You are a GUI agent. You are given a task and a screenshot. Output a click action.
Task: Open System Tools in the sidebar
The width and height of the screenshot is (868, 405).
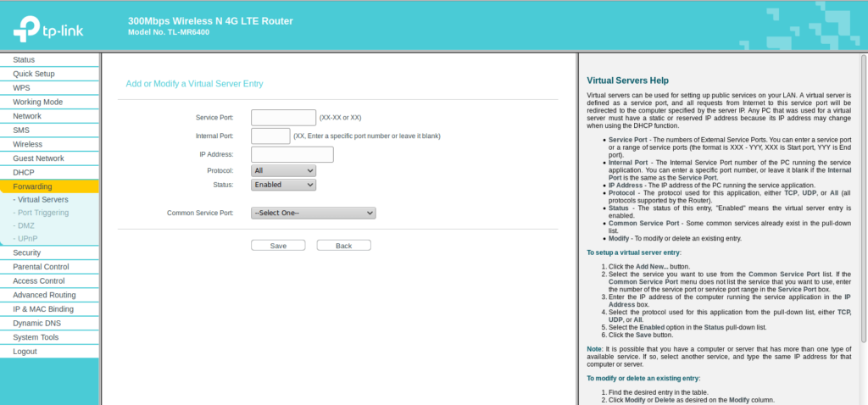pyautogui.click(x=36, y=337)
